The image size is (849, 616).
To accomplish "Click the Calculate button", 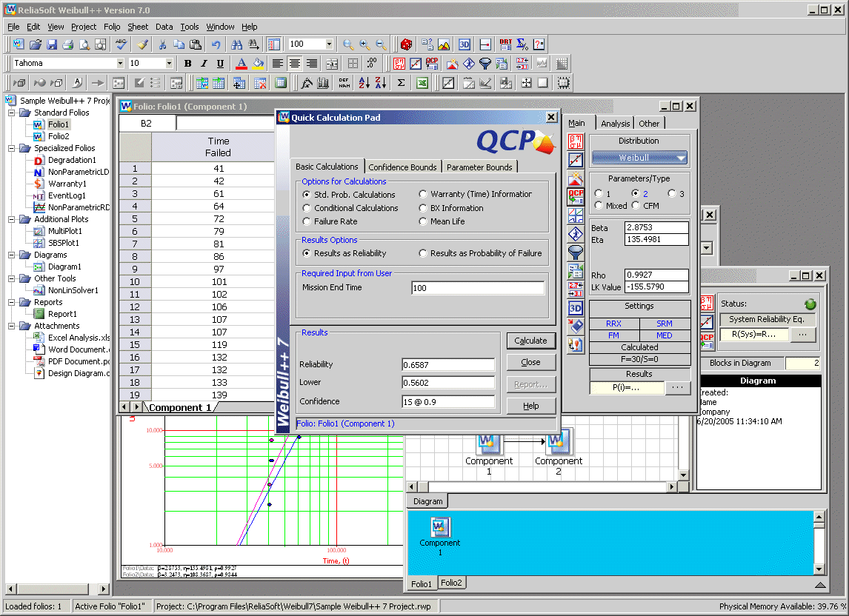I will pos(530,341).
